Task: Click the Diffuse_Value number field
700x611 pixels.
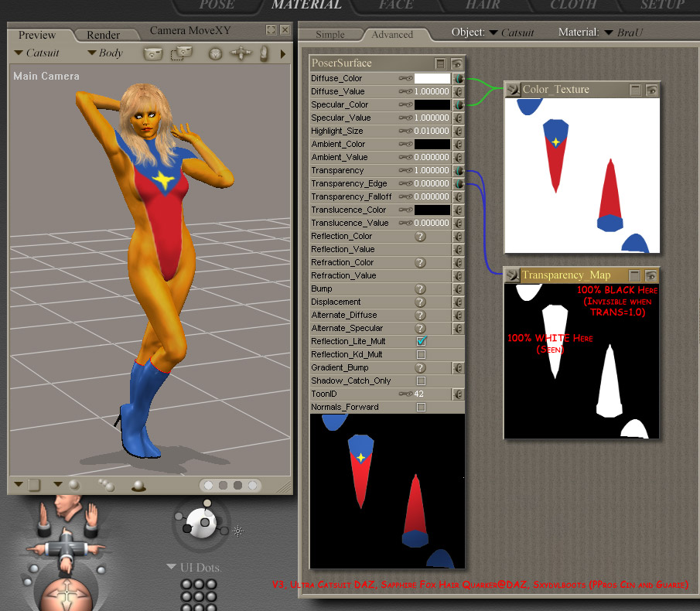Action: [432, 91]
